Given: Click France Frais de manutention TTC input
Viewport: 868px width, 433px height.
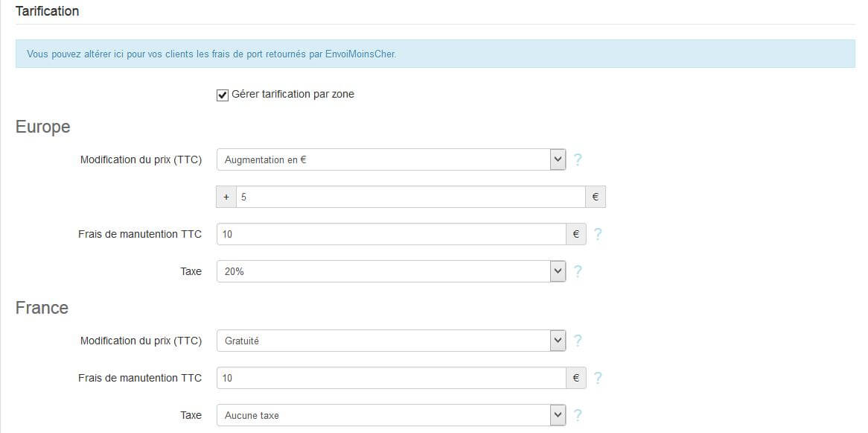Looking at the screenshot, I should [391, 378].
